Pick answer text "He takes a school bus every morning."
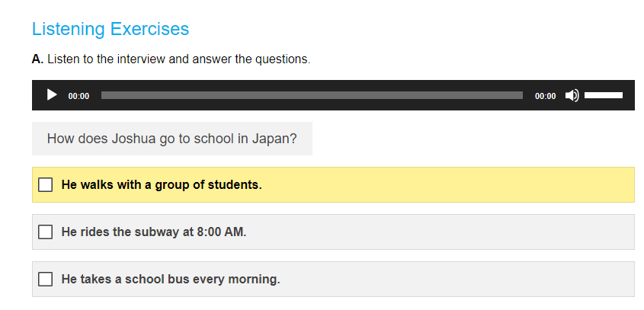The width and height of the screenshot is (644, 310). 171,279
